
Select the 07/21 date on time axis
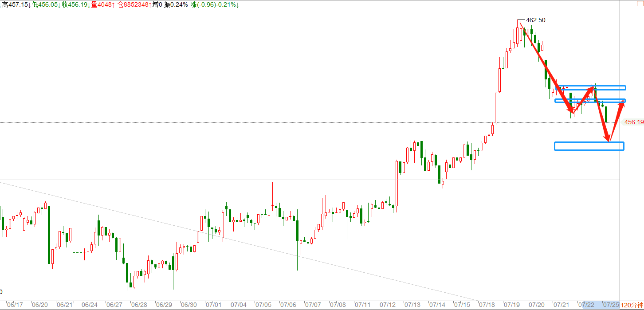562,305
